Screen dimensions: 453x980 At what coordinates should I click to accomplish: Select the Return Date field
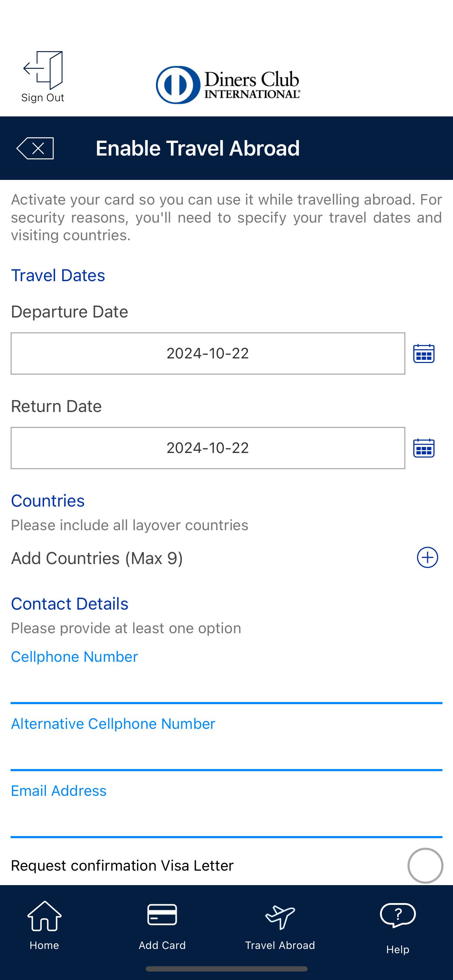208,448
